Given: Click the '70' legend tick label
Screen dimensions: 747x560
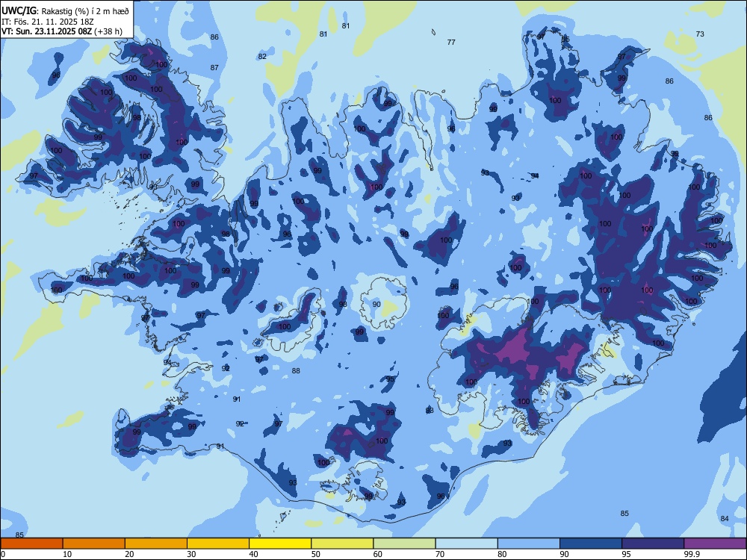Looking at the screenshot, I should point(440,554).
